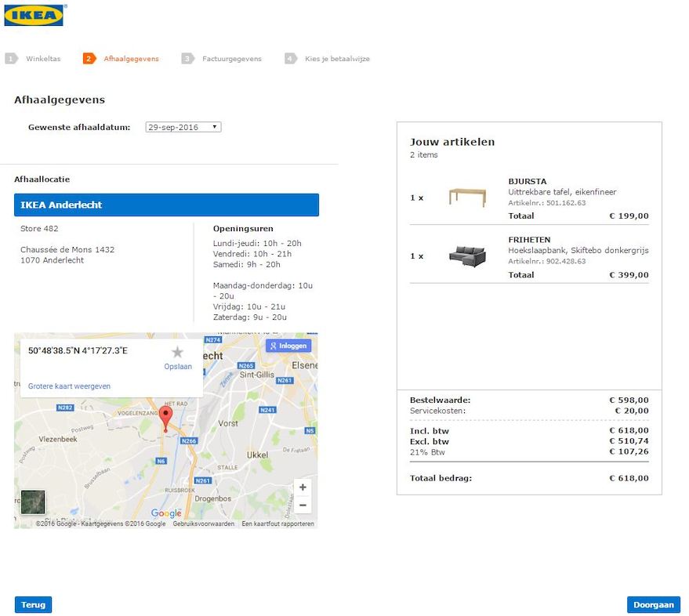Click the Doorgaan button
The height and width of the screenshot is (616, 689).
654,604
